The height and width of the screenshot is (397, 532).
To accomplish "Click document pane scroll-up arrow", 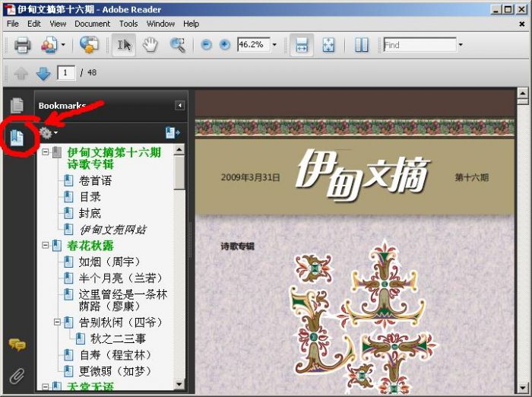I will (x=523, y=93).
